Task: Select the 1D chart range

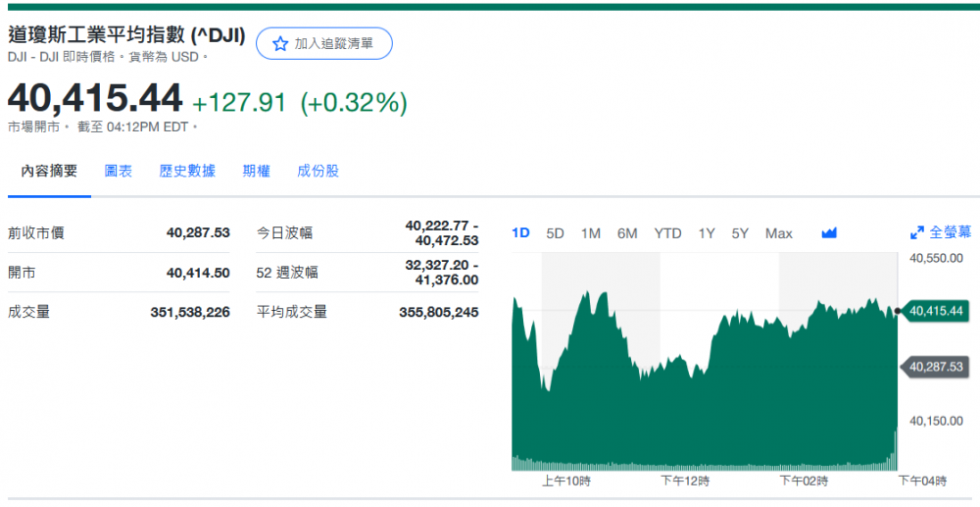Action: (520, 233)
